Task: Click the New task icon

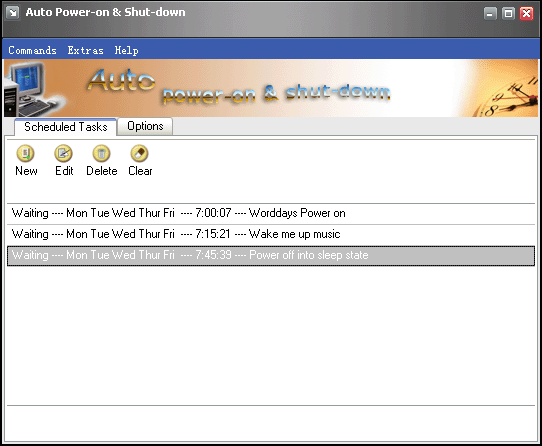Action: point(26,153)
